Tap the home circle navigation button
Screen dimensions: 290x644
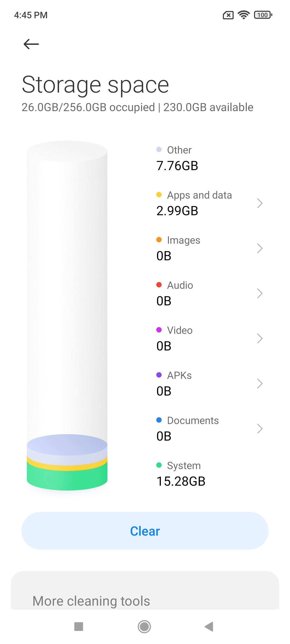point(144,627)
